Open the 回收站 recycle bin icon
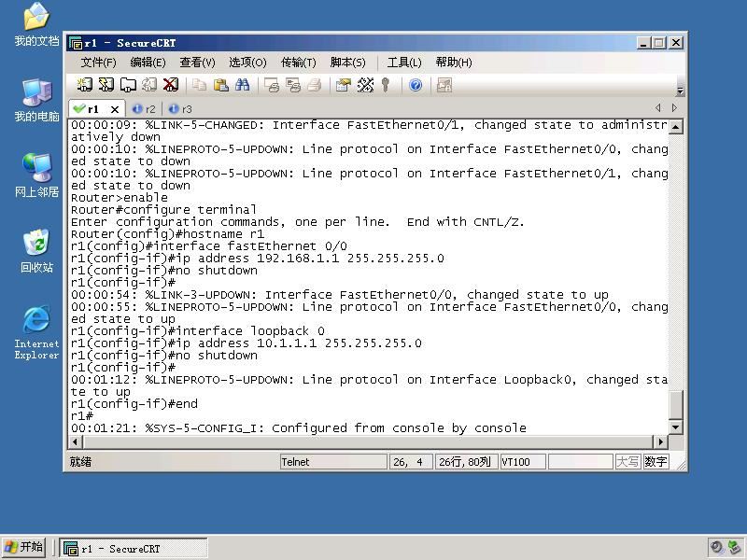 [36, 251]
